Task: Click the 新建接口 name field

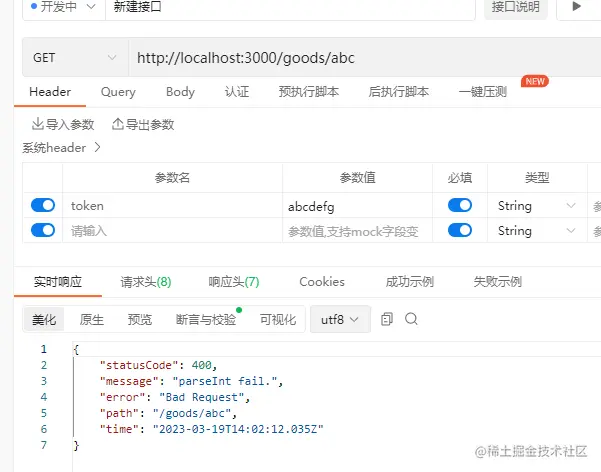Action: [290, 7]
